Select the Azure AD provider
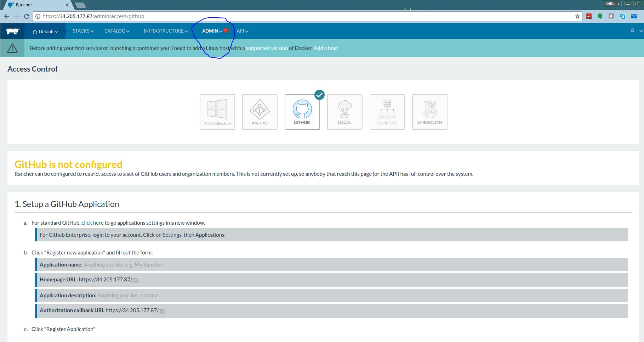The height and width of the screenshot is (342, 644). tap(260, 112)
